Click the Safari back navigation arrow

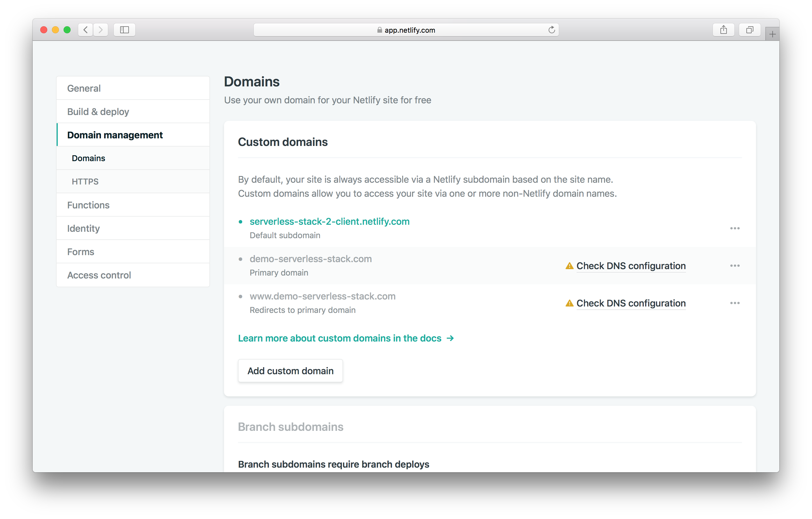point(86,30)
